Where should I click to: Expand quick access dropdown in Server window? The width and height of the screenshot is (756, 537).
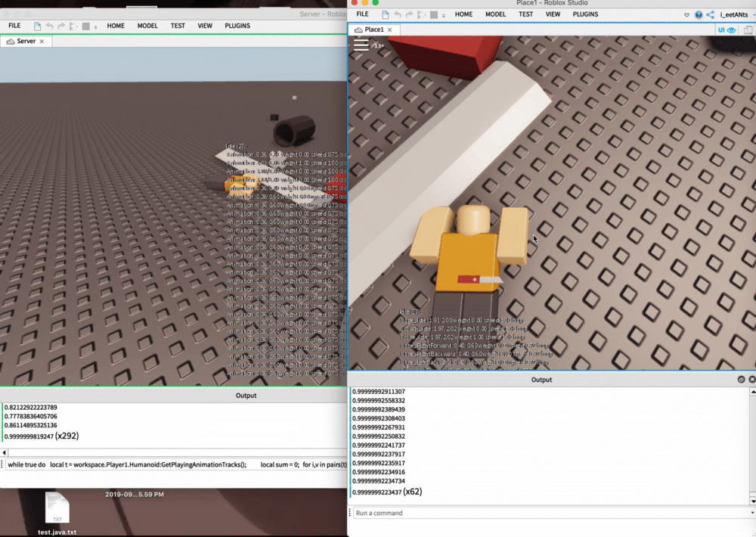pyautogui.click(x=95, y=27)
